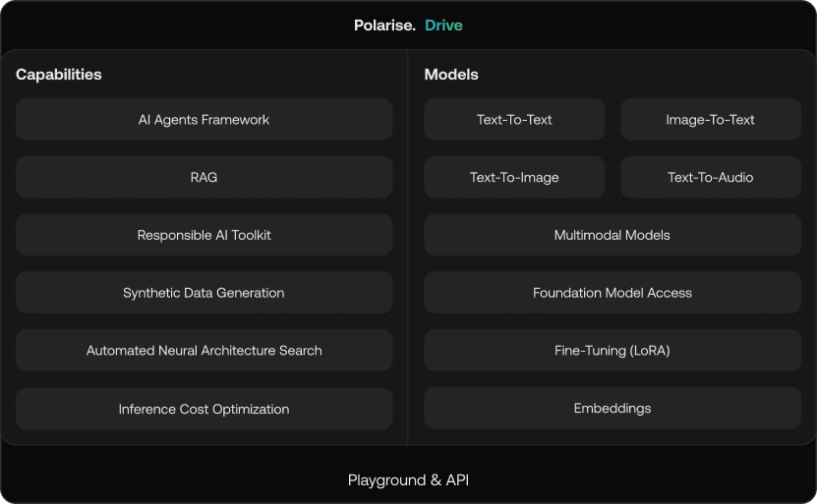Click the green Drive title word

pyautogui.click(x=444, y=25)
